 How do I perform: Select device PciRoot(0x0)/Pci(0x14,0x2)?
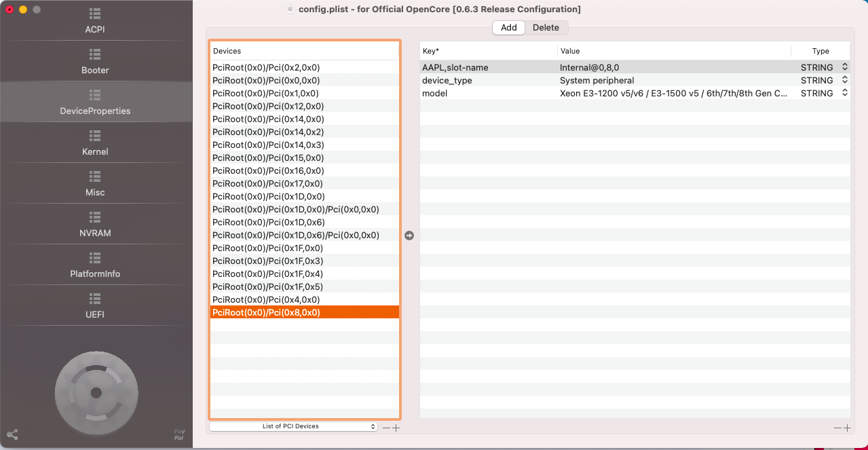click(x=305, y=132)
